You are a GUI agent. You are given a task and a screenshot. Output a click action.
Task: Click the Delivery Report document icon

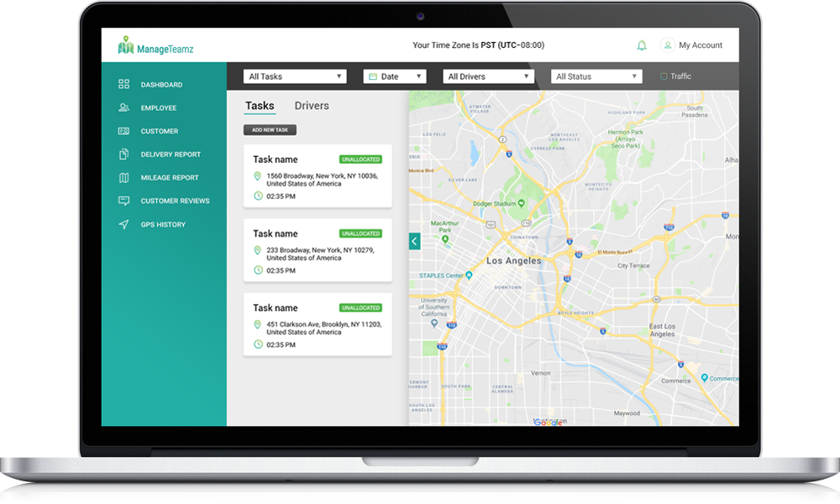coord(124,155)
